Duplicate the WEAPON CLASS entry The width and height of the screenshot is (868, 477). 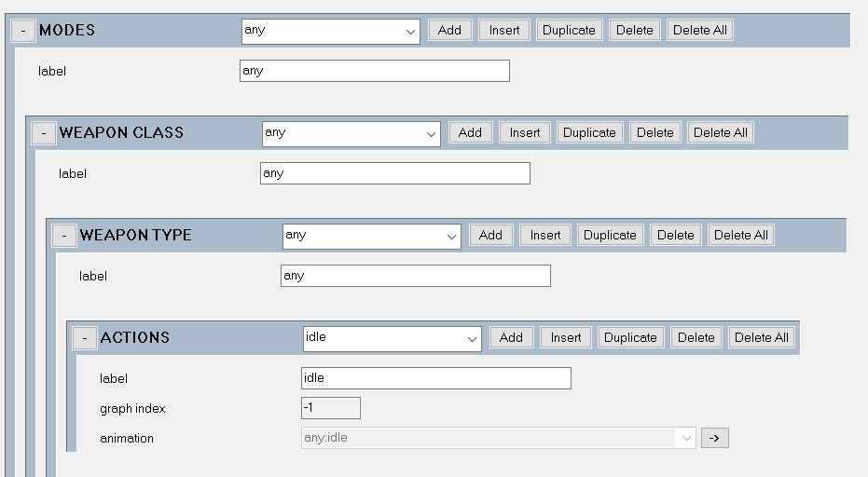point(589,132)
